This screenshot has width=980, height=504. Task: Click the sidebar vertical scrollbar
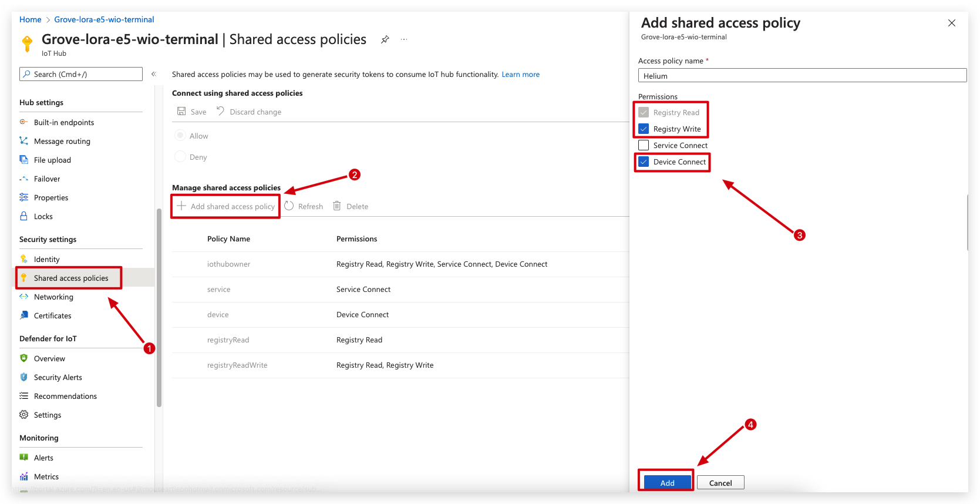159,308
